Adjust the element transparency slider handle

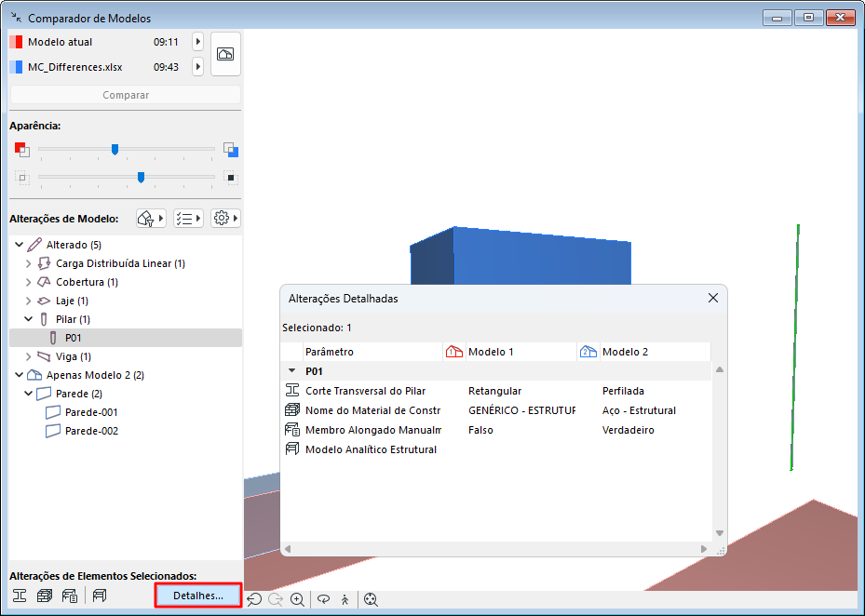[141, 177]
